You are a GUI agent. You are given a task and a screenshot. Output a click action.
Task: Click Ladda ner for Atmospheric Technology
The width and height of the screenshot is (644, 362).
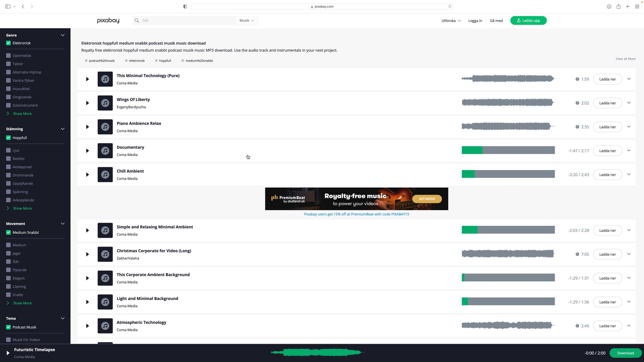[x=607, y=326]
